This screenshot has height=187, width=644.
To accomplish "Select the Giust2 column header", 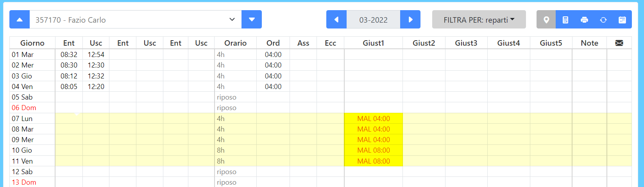I will (x=424, y=43).
